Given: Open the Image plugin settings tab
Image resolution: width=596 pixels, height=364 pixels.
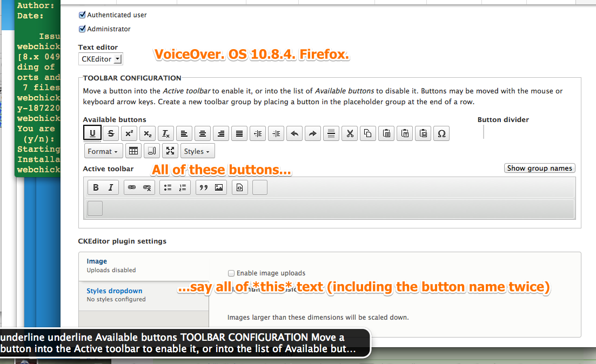Looking at the screenshot, I should [x=144, y=266].
